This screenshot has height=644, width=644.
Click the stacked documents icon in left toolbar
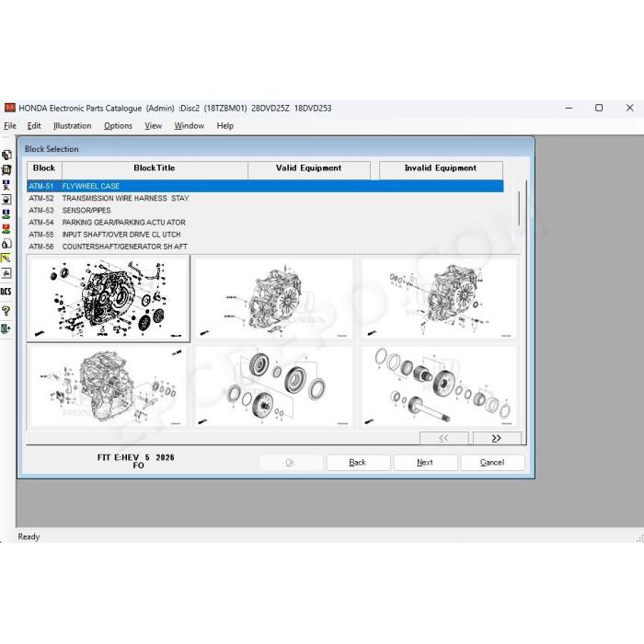coord(6,155)
